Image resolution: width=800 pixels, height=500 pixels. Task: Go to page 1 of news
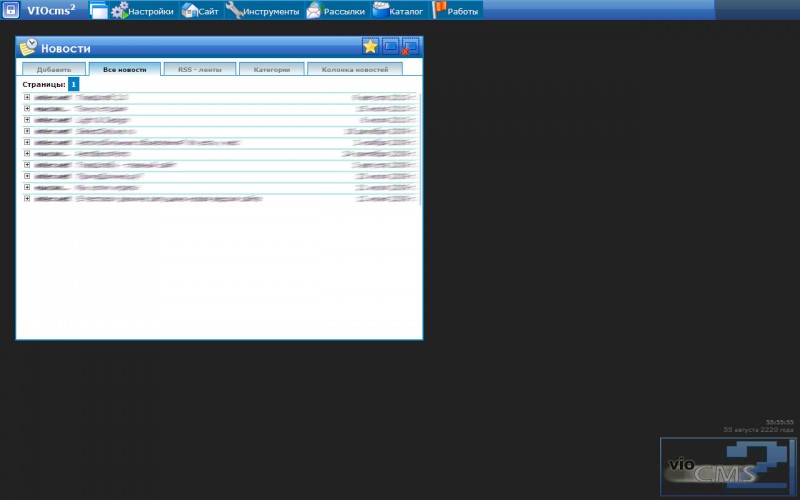73,84
